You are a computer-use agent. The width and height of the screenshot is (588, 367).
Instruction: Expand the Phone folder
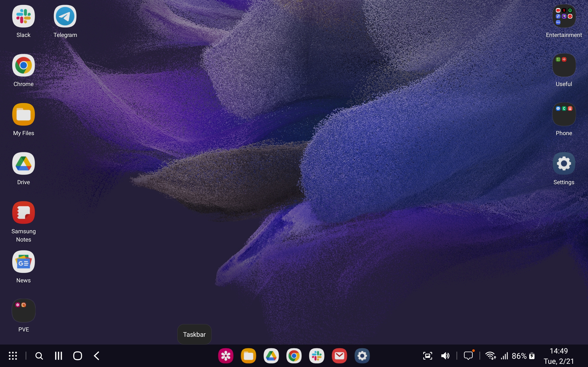coord(564,114)
